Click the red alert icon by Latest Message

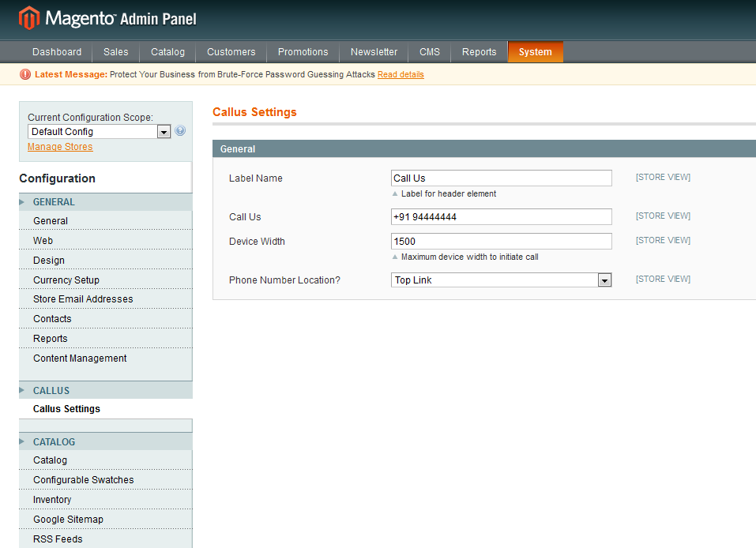click(x=25, y=74)
